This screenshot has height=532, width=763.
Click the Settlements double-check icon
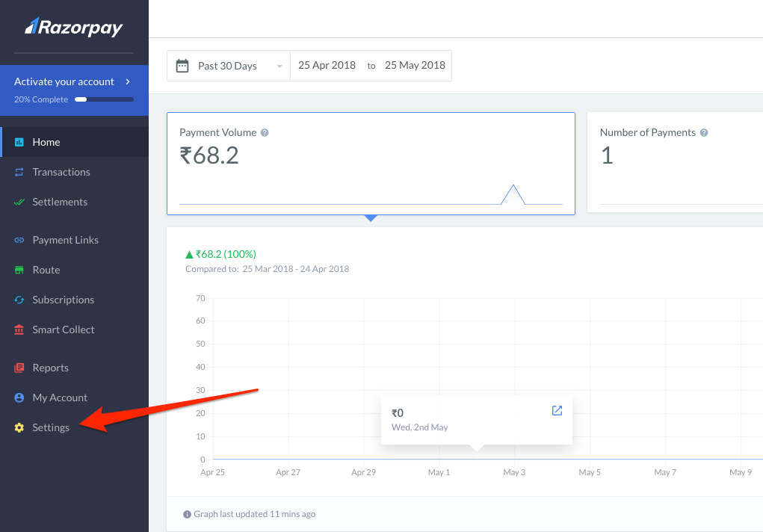[19, 202]
